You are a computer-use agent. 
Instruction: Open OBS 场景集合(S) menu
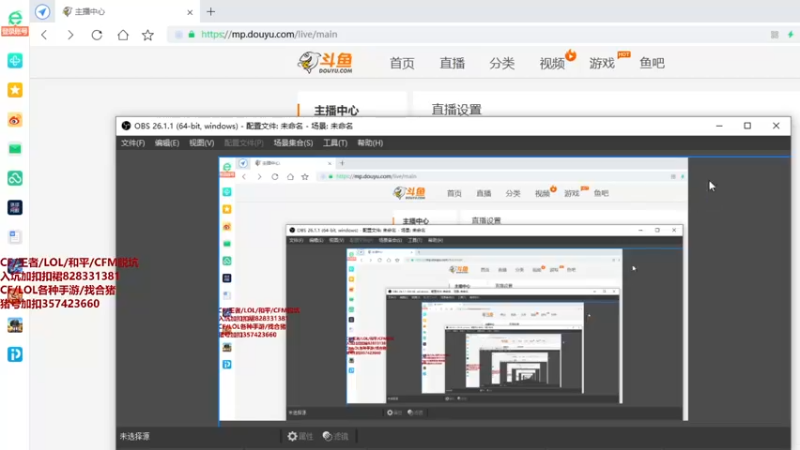click(293, 143)
